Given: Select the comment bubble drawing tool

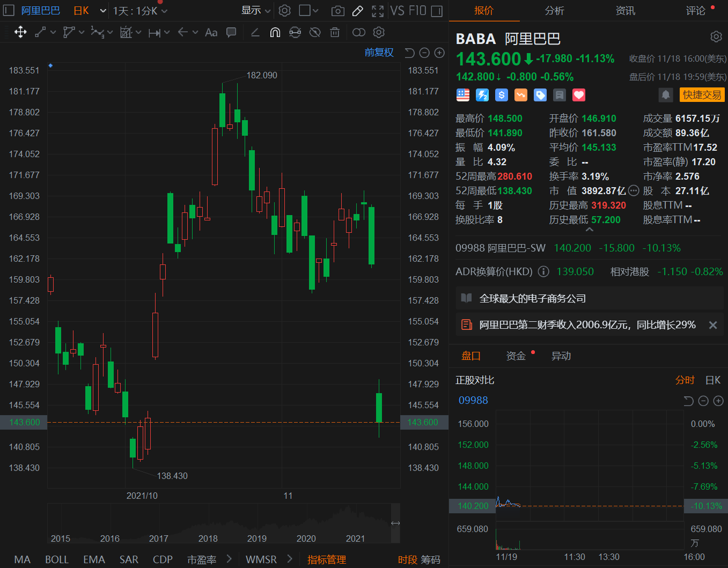Looking at the screenshot, I should pyautogui.click(x=231, y=32).
